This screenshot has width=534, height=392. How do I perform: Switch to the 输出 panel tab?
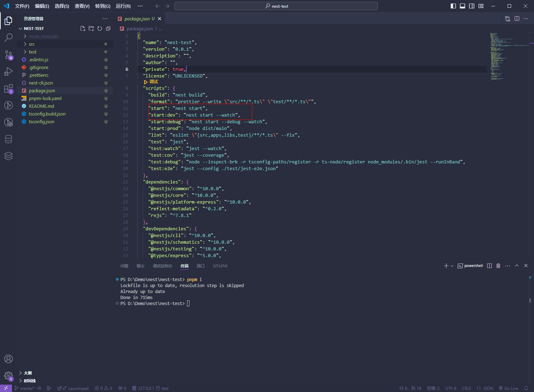click(x=141, y=266)
